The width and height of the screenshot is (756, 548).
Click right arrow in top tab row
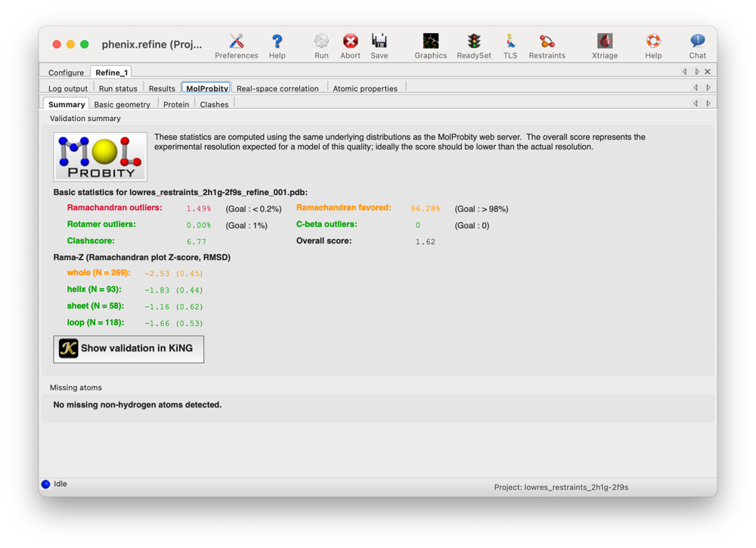coord(697,71)
